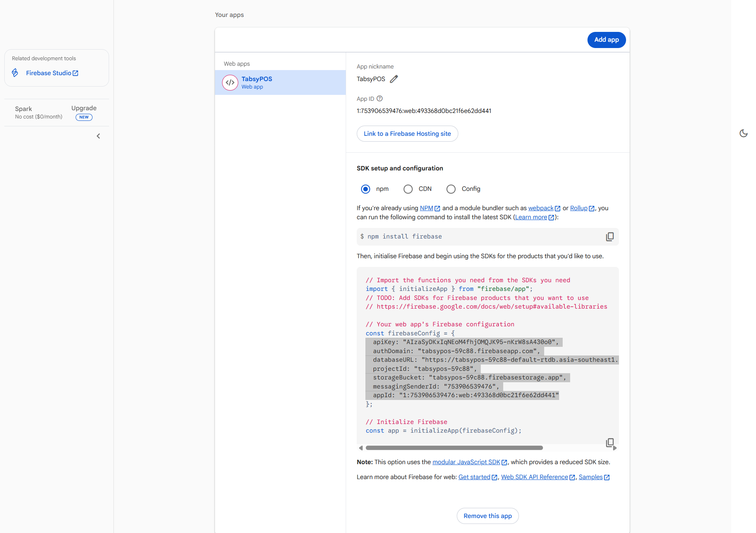
Task: Select the Config radio option
Action: (x=451, y=189)
